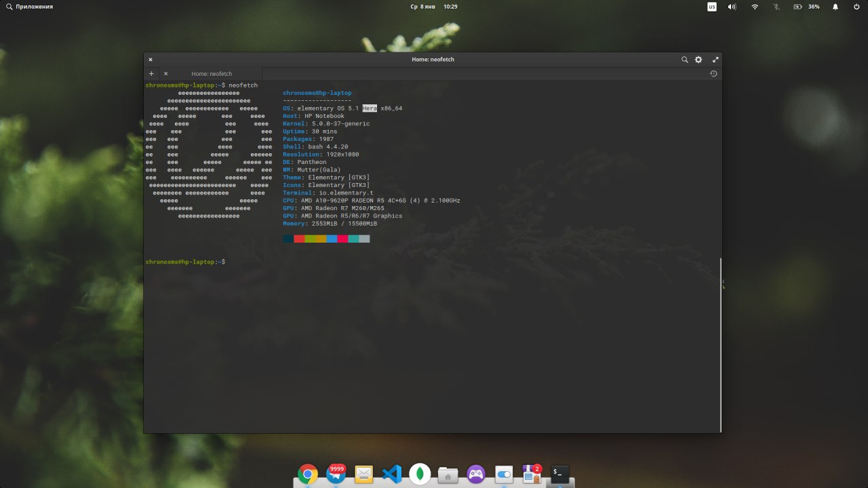Image resolution: width=868 pixels, height=488 pixels.
Task: Click the Kernel 5.0.0-37-generic line
Action: [x=326, y=124]
